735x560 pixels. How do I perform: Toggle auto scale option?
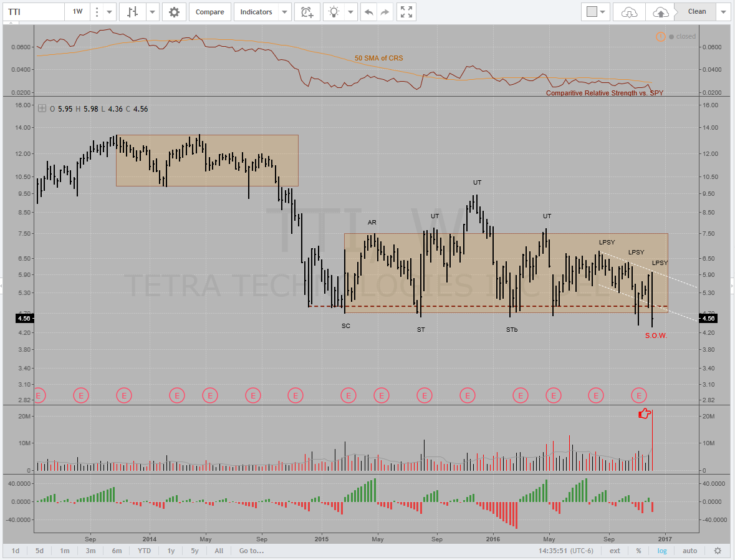[690, 551]
